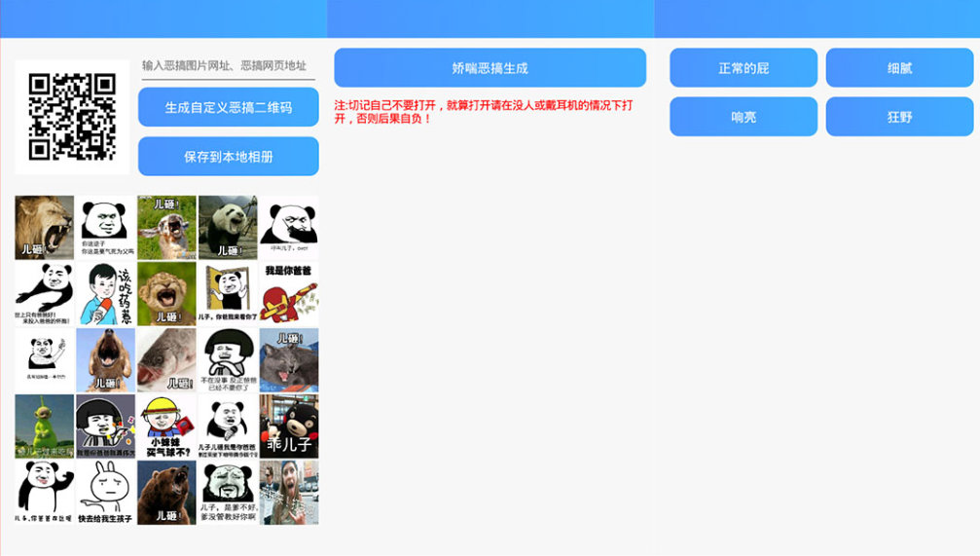Click 保存到本地相册 button
The image size is (980, 556).
pyautogui.click(x=228, y=157)
